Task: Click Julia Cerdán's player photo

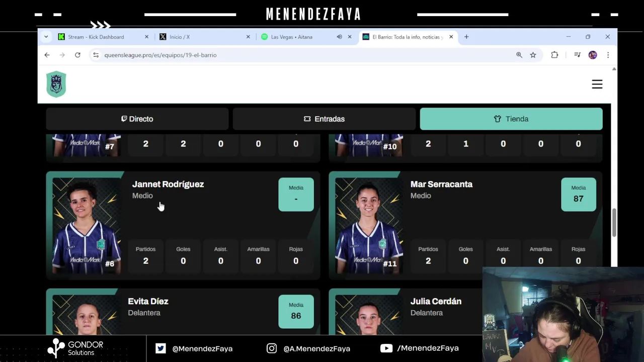Action: click(369, 315)
